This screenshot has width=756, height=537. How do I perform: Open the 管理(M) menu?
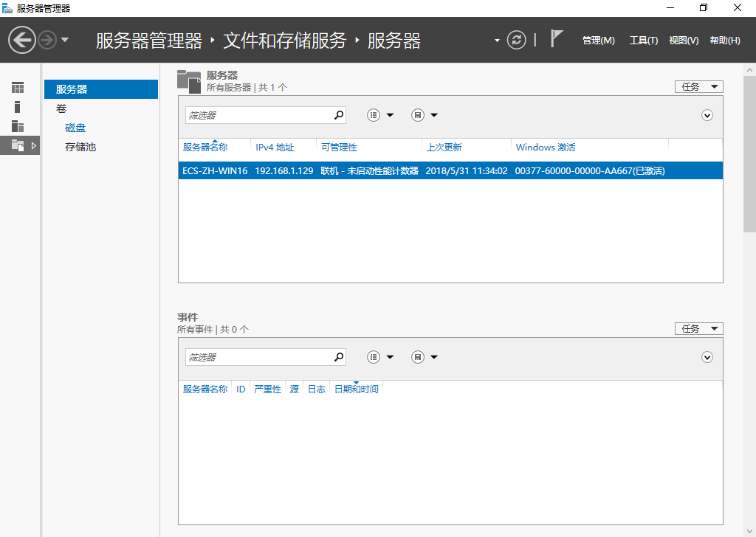click(598, 41)
